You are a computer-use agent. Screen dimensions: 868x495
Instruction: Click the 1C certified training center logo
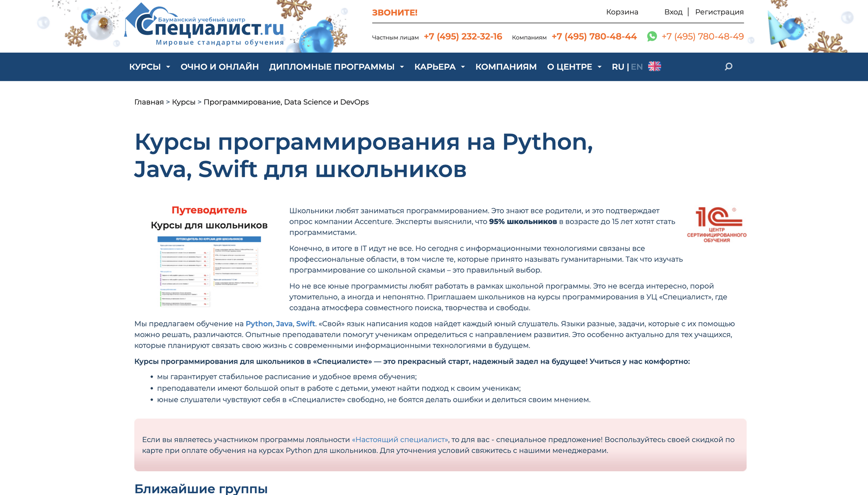point(717,224)
